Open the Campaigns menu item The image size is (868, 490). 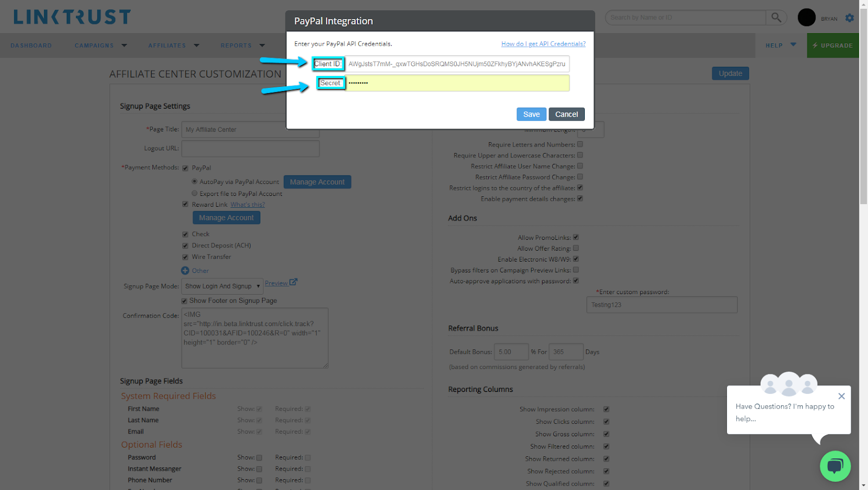pos(94,46)
